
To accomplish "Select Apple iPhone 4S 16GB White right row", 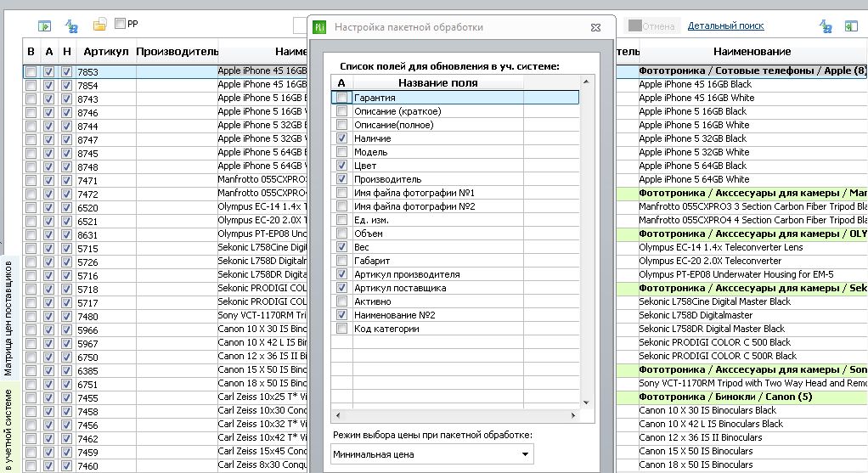I will 752,98.
